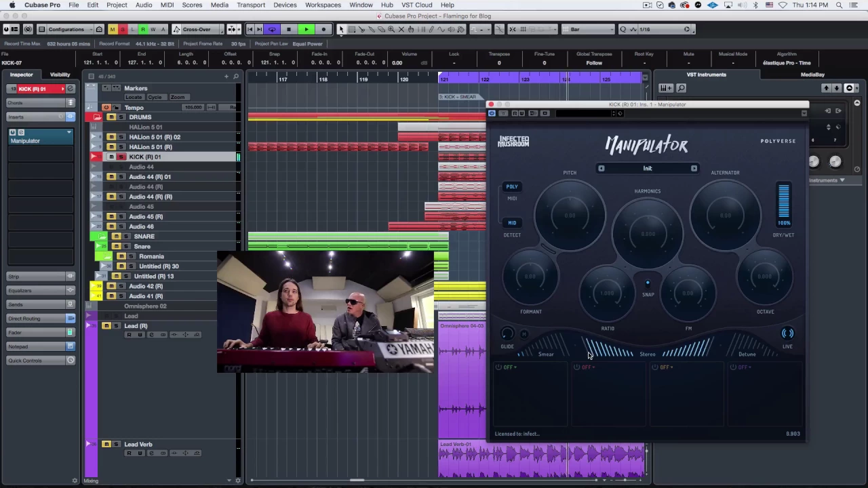Click next preset arrow beside Init
The width and height of the screenshot is (868, 488).
click(x=694, y=168)
